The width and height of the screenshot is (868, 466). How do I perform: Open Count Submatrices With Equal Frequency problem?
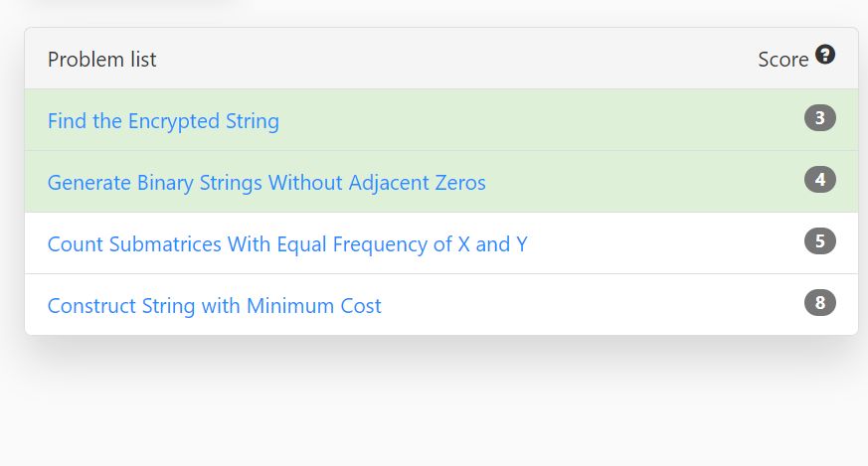pos(287,244)
